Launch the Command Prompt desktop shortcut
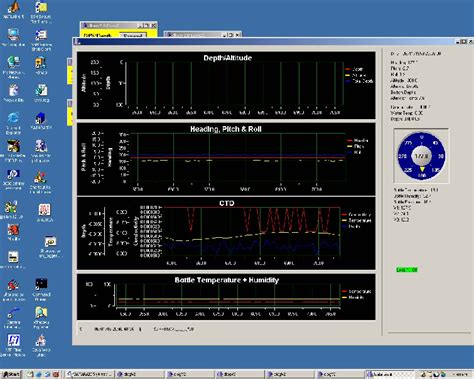 tap(41, 288)
